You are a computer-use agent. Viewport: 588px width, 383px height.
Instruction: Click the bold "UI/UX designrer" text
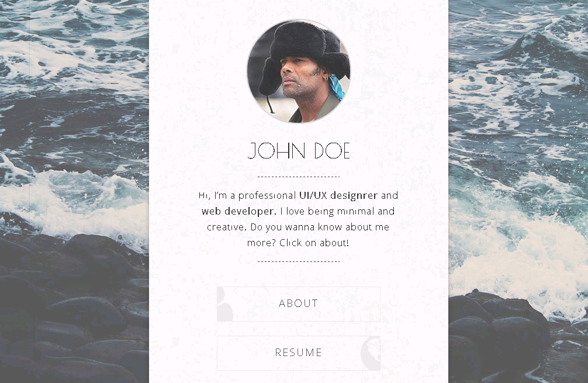click(x=338, y=195)
